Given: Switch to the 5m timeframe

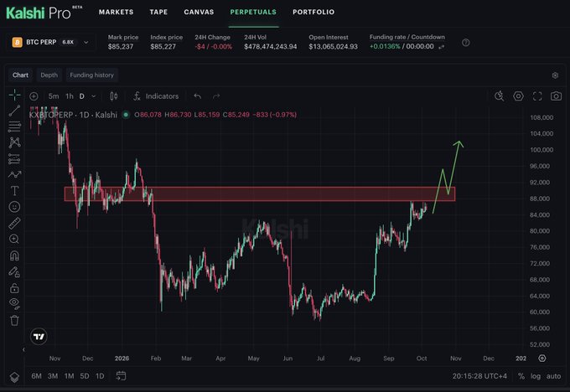Looking at the screenshot, I should click(x=54, y=96).
